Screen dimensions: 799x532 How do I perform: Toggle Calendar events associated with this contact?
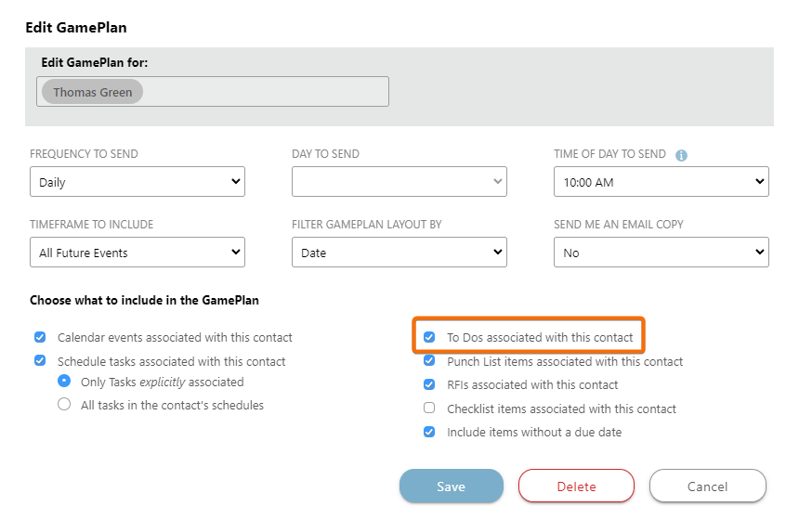click(40, 338)
